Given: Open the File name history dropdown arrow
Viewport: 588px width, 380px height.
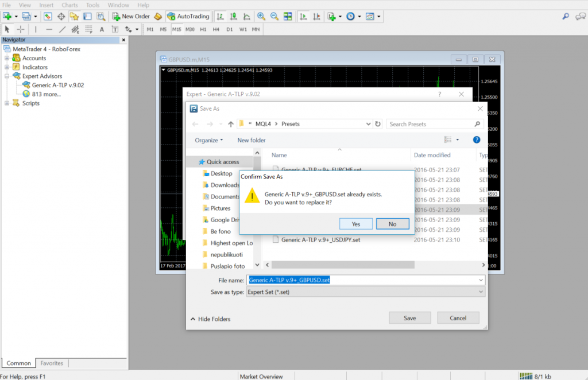Looking at the screenshot, I should click(x=481, y=280).
